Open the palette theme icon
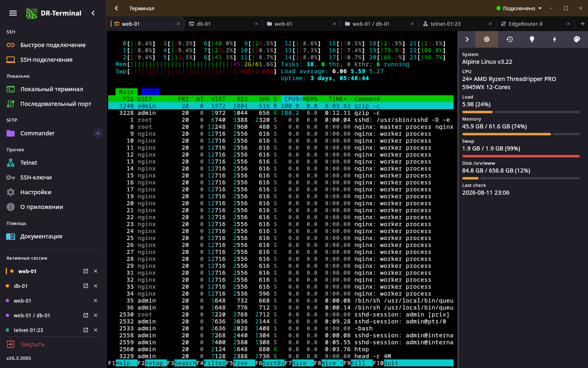588x368 pixels. click(577, 39)
